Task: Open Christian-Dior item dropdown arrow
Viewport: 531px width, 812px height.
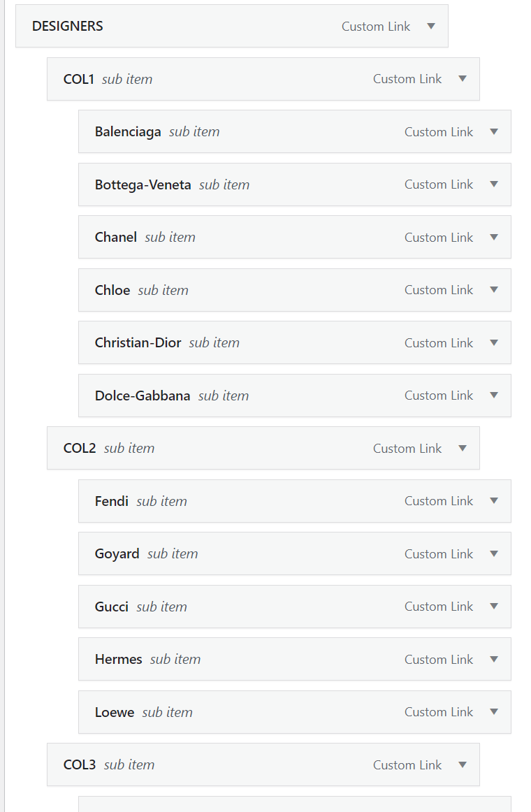Action: click(494, 342)
